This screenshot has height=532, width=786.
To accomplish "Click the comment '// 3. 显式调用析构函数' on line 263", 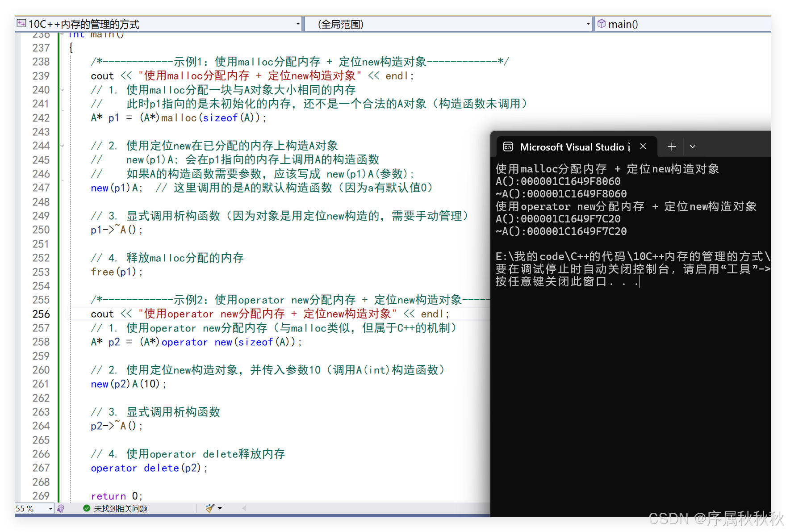I will (155, 412).
